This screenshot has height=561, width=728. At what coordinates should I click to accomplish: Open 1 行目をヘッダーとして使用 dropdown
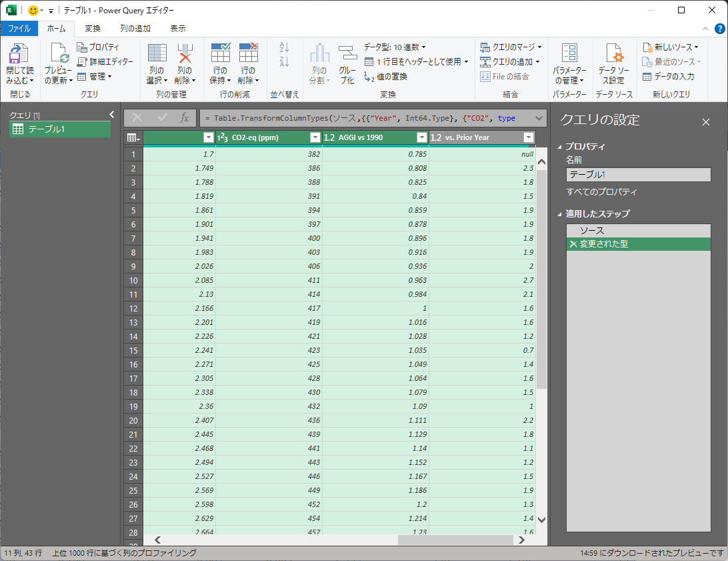(x=417, y=62)
